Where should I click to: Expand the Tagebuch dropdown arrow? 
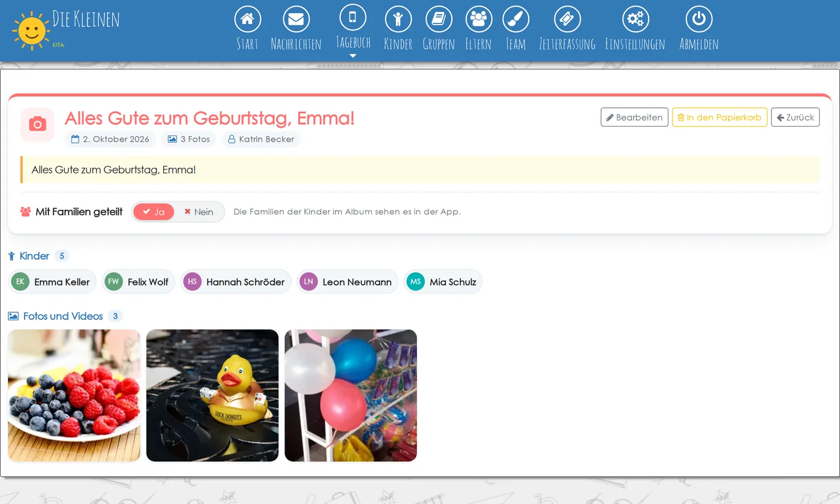[x=353, y=56]
